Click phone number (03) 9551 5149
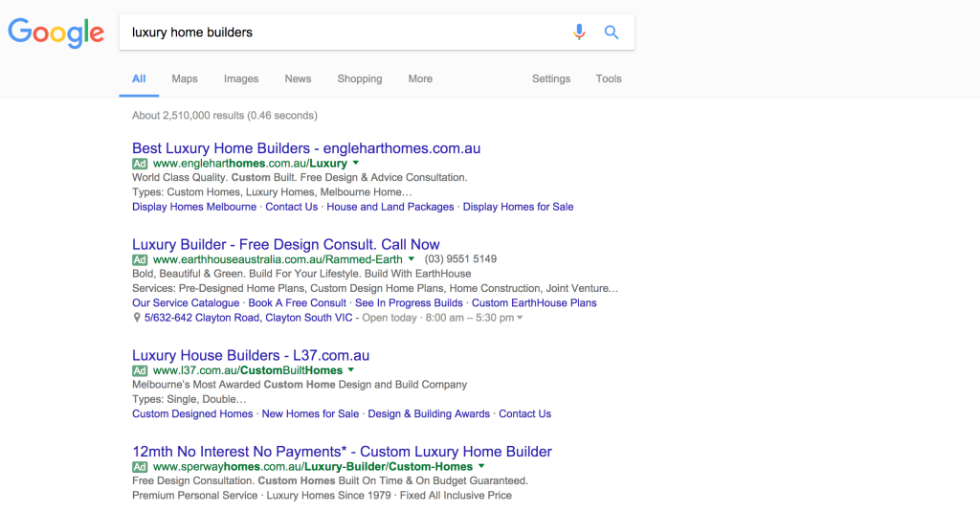 [460, 258]
